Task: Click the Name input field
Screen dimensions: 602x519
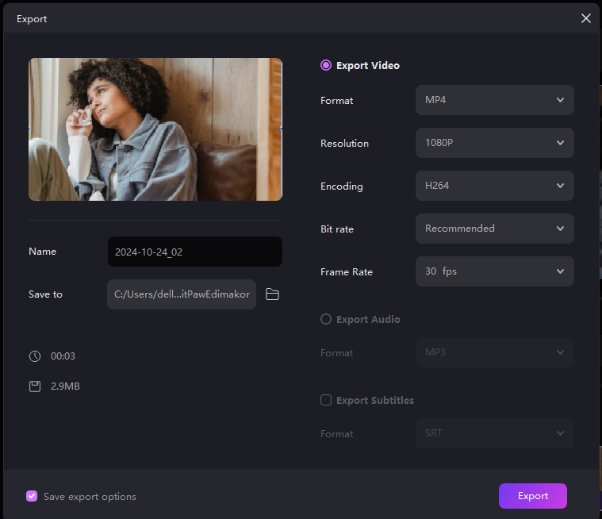Action: pyautogui.click(x=194, y=252)
